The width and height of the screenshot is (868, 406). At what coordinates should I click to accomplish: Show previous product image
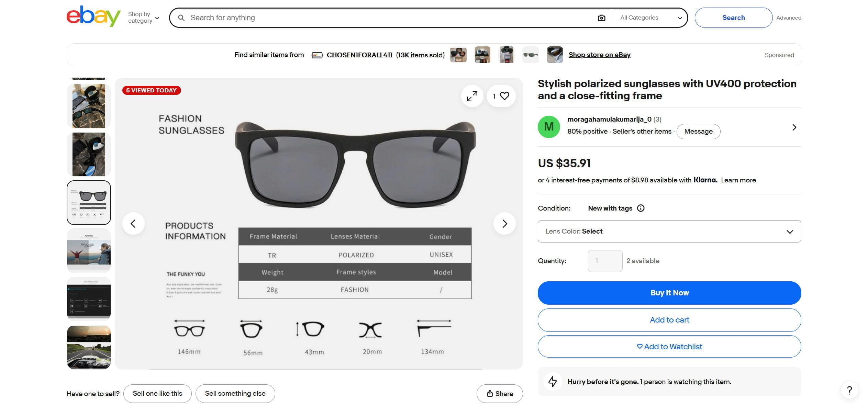[x=133, y=224]
